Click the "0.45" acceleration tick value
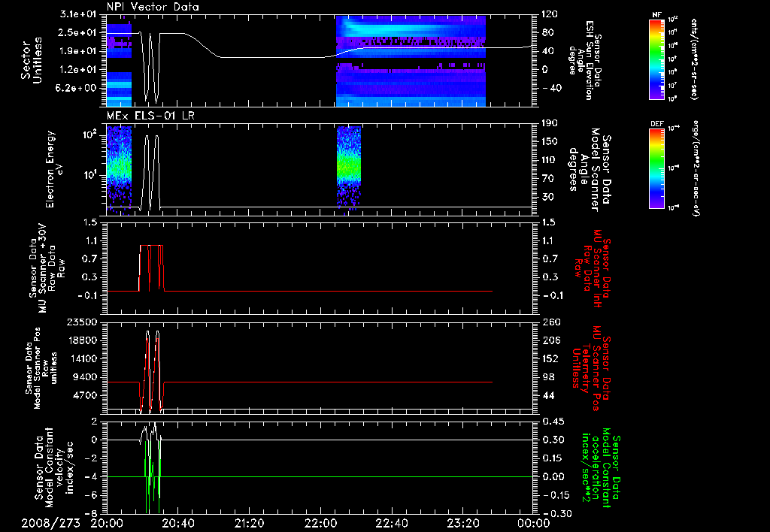Viewport: 770px width, 532px height. pos(553,422)
